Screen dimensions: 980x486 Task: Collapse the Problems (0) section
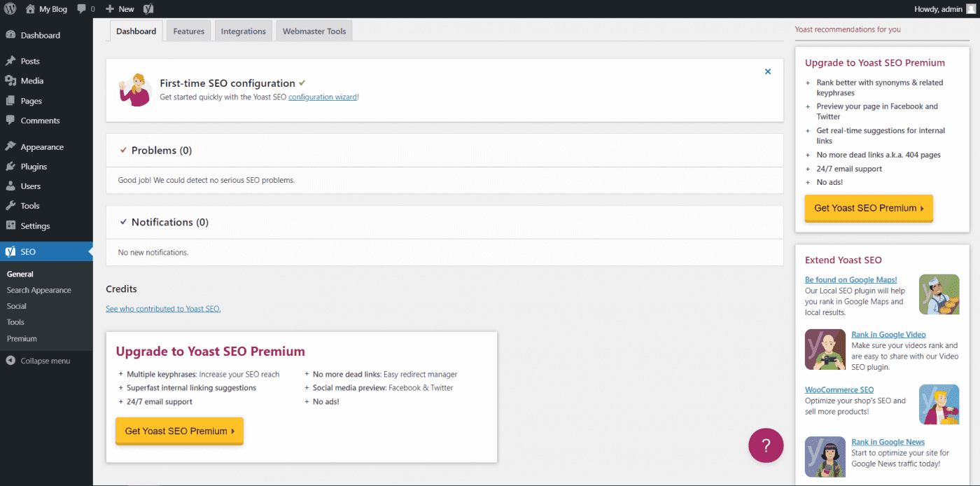click(124, 151)
